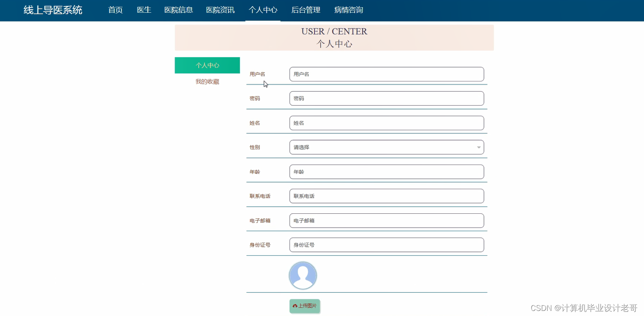
Task: Open 我的收藏 in the left sidebar
Action: click(207, 81)
